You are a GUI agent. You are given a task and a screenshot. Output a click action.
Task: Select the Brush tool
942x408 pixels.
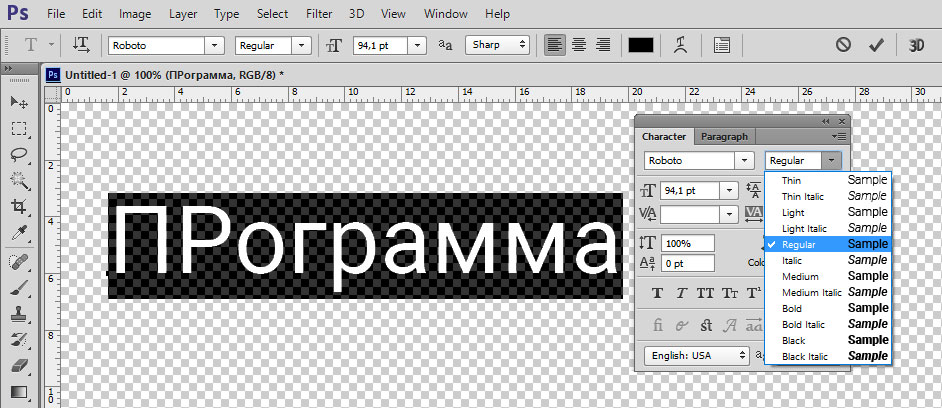19,287
